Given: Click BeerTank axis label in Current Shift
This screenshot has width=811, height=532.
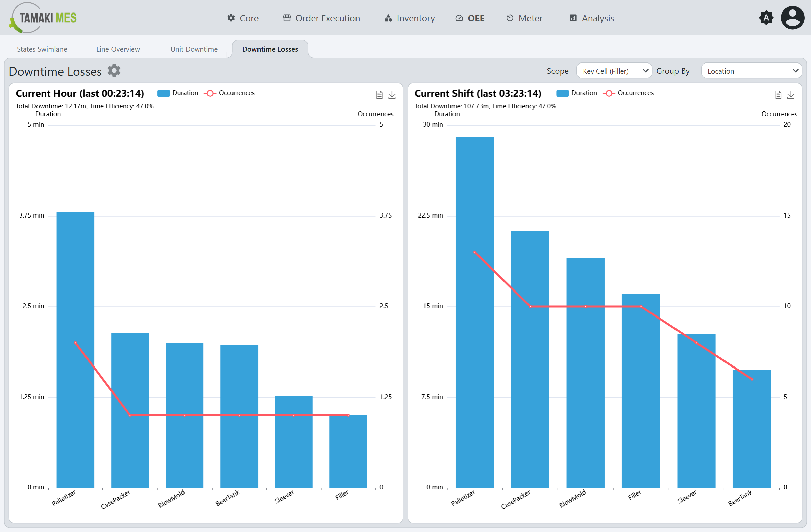Looking at the screenshot, I should coord(740,498).
